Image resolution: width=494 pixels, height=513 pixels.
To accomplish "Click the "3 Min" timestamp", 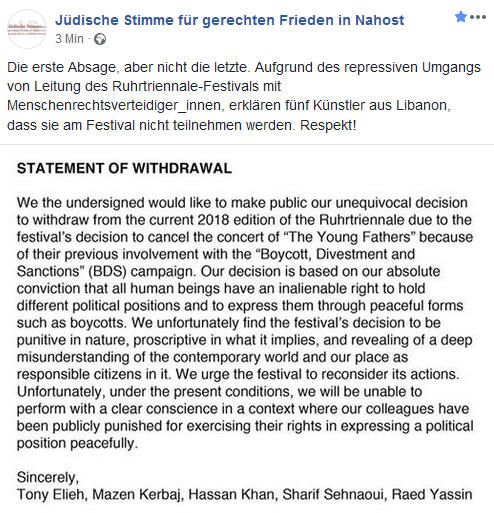I will pyautogui.click(x=69, y=39).
